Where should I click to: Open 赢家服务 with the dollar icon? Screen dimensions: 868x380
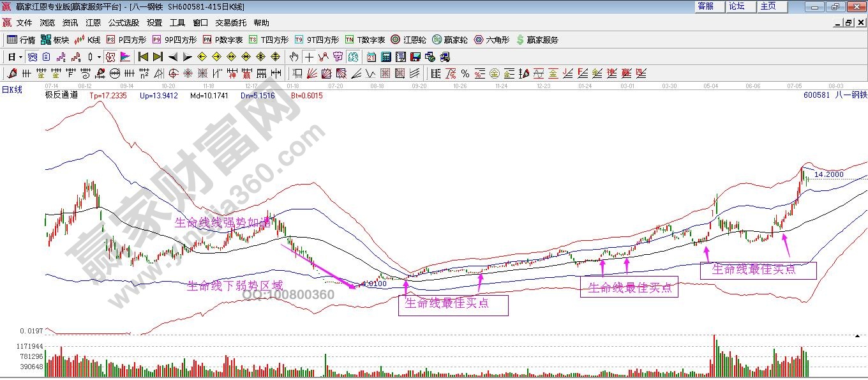coord(537,40)
